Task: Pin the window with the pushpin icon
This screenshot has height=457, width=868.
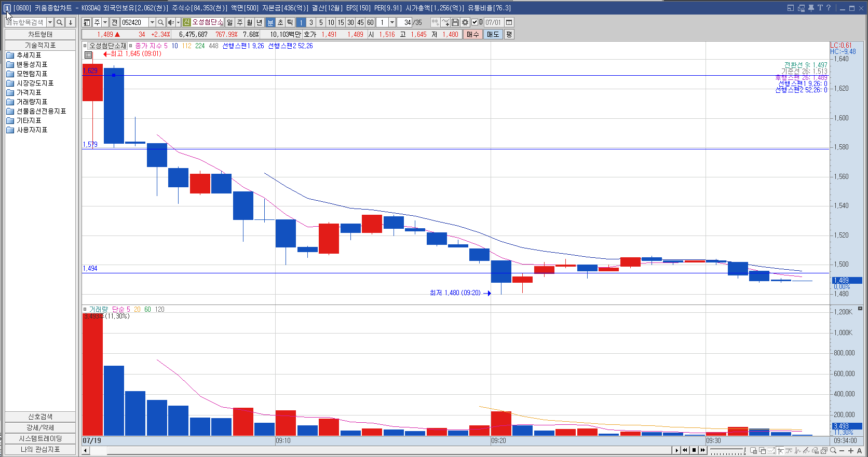Action: pos(811,8)
